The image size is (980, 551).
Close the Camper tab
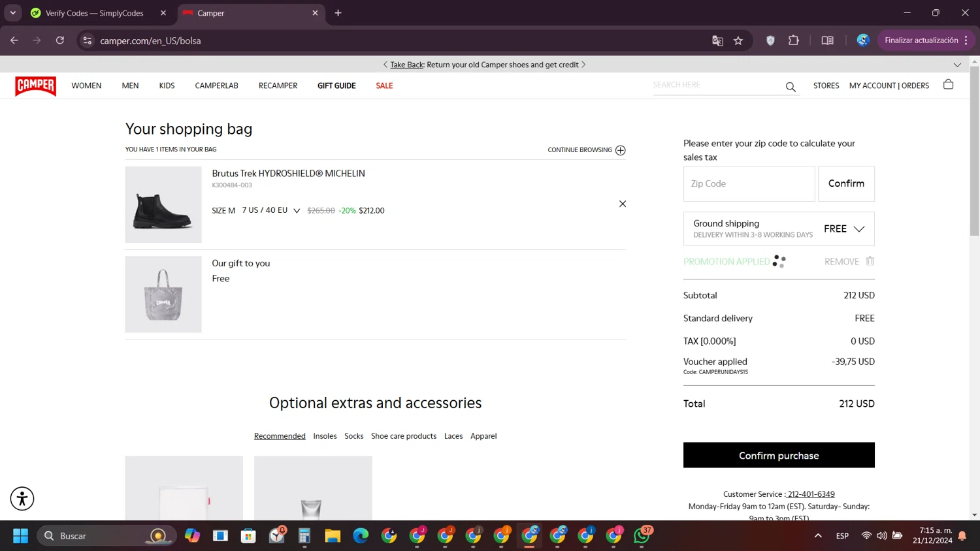315,13
